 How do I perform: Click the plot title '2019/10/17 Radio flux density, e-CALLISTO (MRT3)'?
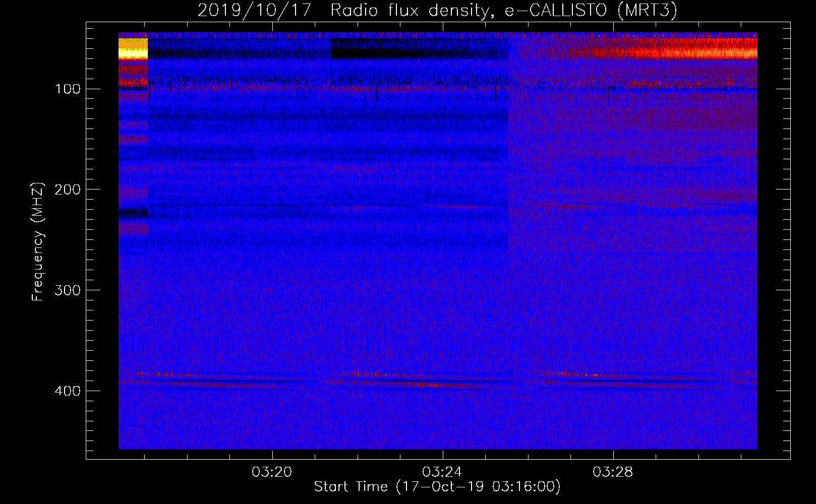(x=437, y=10)
